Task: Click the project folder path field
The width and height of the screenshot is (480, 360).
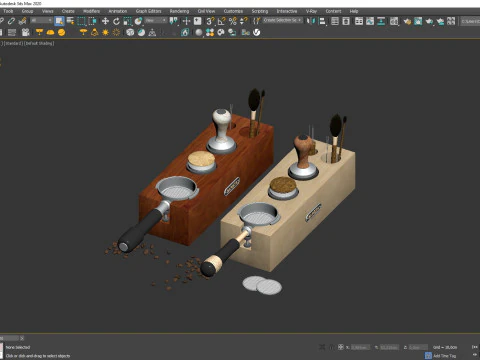Action: click(470, 21)
